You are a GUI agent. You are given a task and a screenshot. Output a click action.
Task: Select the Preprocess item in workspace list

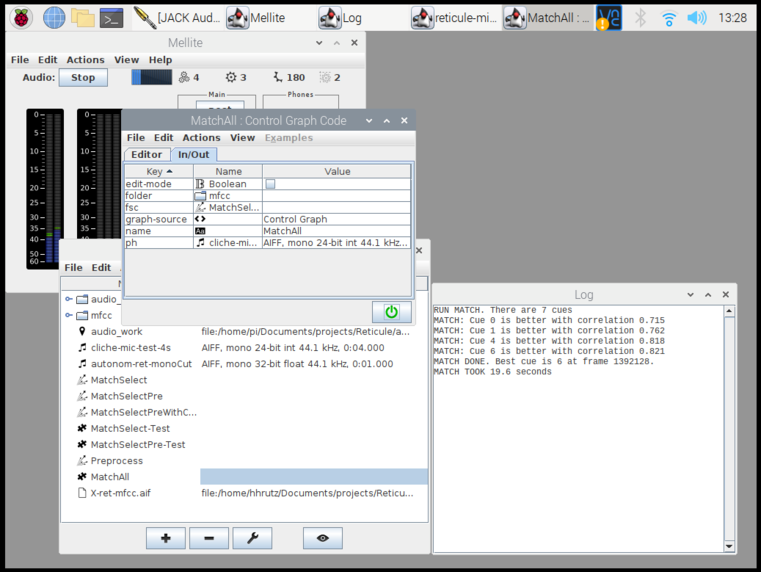[116, 461]
